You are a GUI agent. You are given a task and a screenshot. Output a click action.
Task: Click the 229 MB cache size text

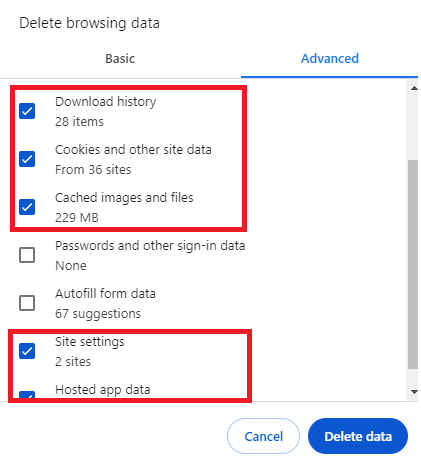77,218
